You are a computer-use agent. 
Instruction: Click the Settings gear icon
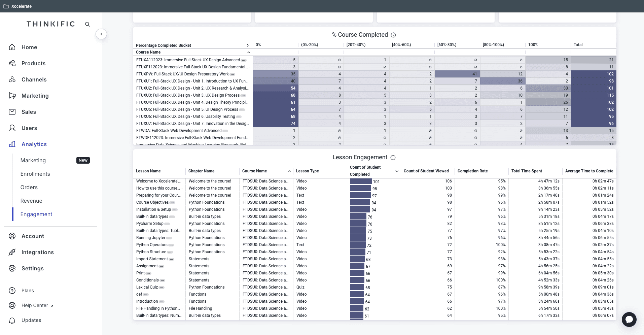pos(12,268)
